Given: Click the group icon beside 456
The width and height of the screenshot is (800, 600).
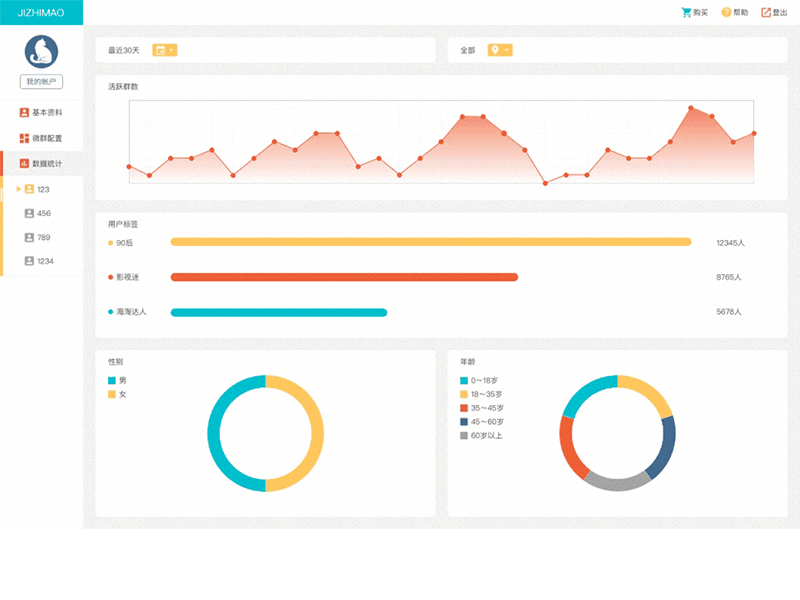Looking at the screenshot, I should click(29, 213).
